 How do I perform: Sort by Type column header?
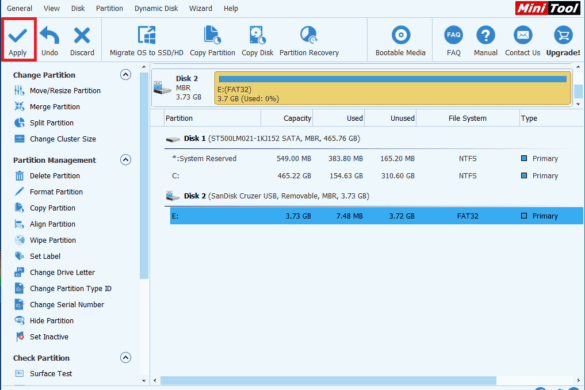(551, 118)
